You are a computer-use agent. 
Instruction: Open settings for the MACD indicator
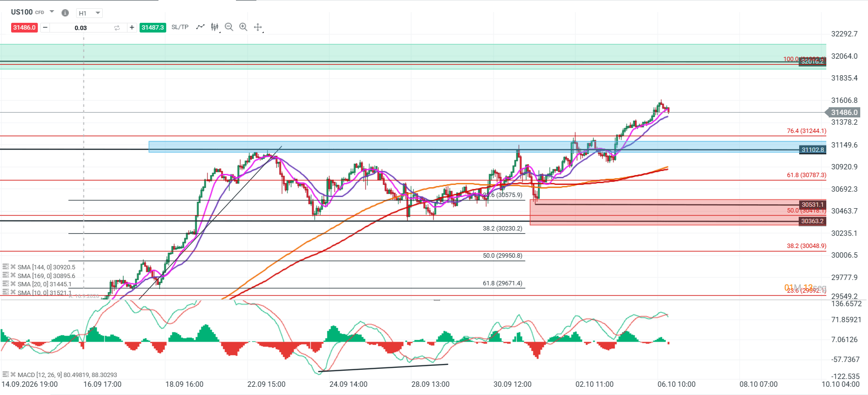tap(5, 375)
